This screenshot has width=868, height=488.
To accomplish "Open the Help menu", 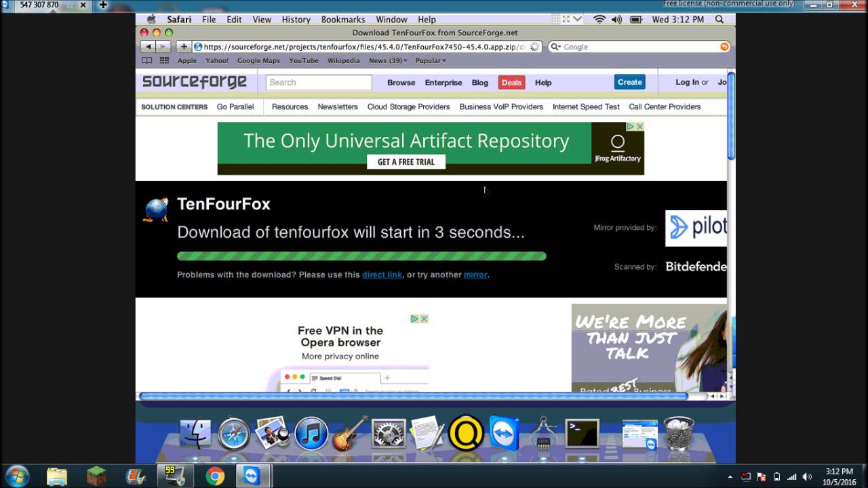I will pos(427,20).
